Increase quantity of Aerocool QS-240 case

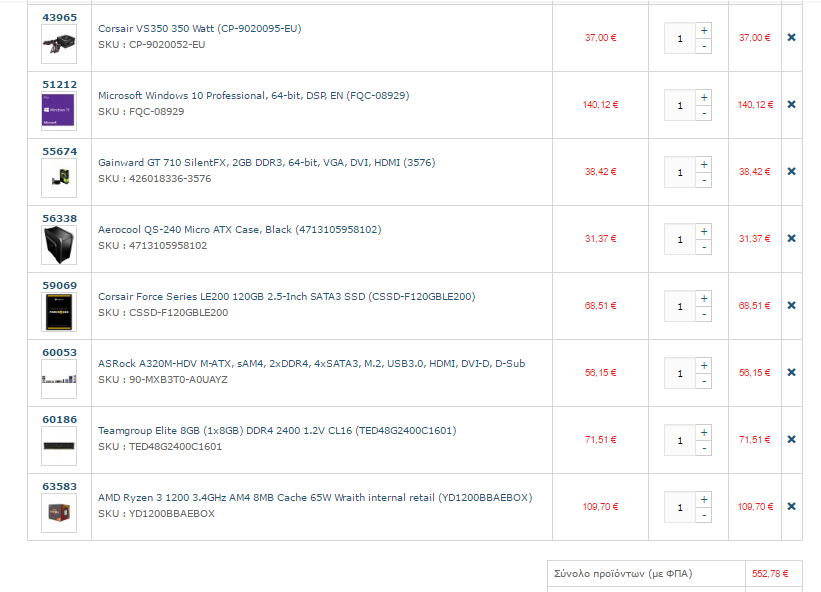tap(704, 231)
